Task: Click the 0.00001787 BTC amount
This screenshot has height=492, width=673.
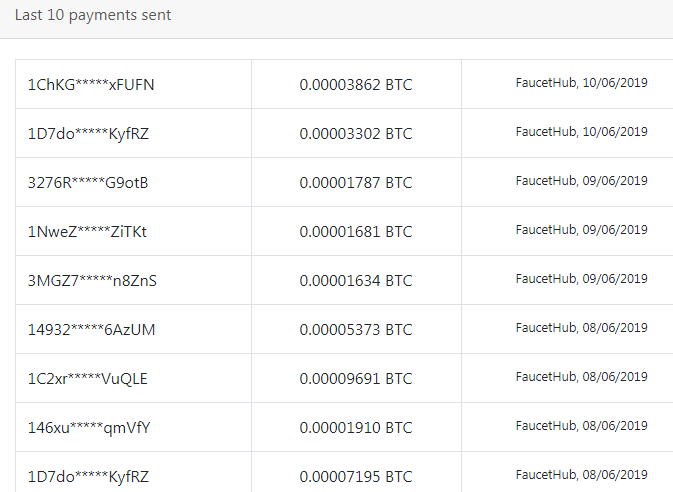Action: click(x=355, y=182)
